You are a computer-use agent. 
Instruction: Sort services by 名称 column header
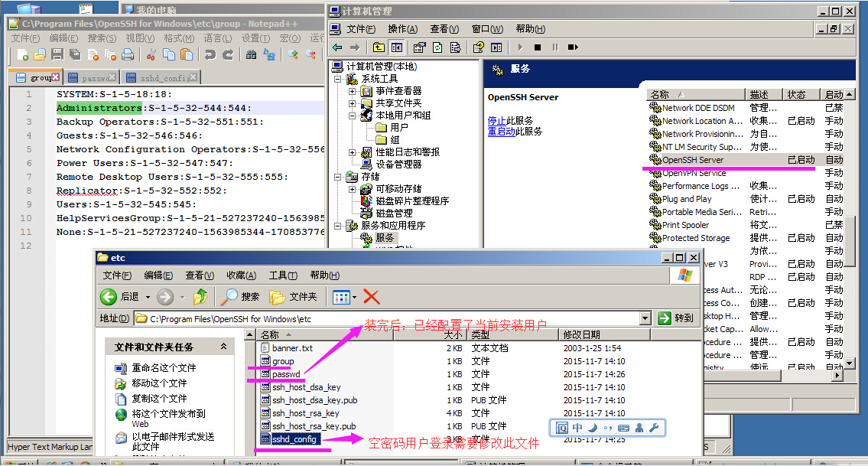click(x=696, y=94)
